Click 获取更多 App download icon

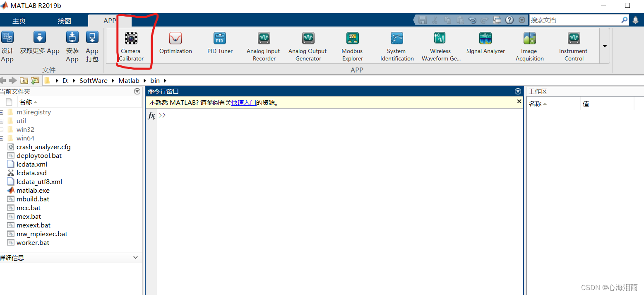click(x=40, y=37)
